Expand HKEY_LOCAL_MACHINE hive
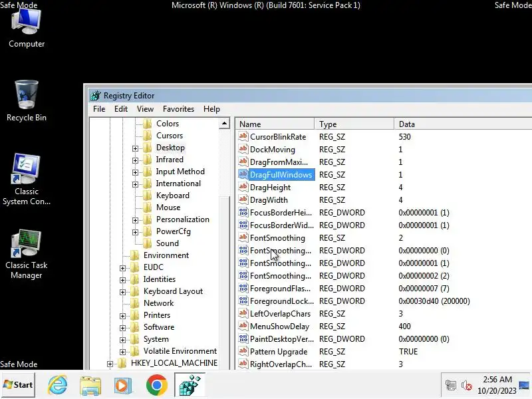532x399 pixels. (110, 364)
